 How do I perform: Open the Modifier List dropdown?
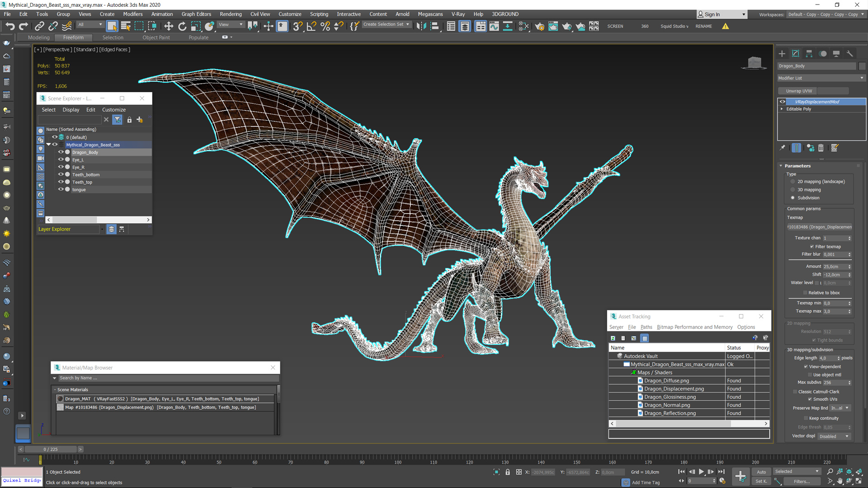point(821,78)
